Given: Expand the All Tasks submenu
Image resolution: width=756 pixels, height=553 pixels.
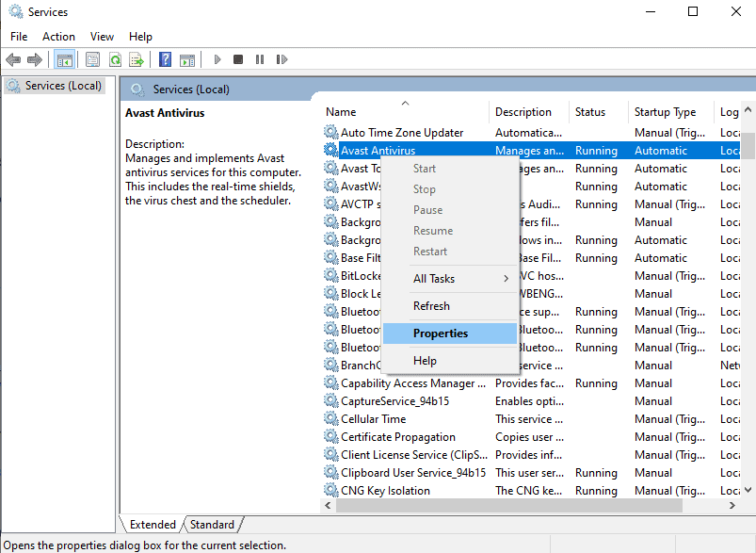Looking at the screenshot, I should [450, 279].
